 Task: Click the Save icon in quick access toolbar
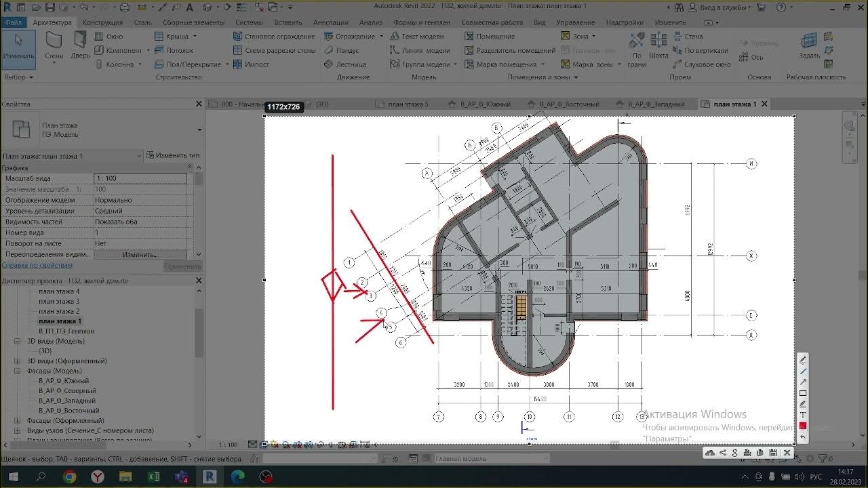(x=51, y=7)
